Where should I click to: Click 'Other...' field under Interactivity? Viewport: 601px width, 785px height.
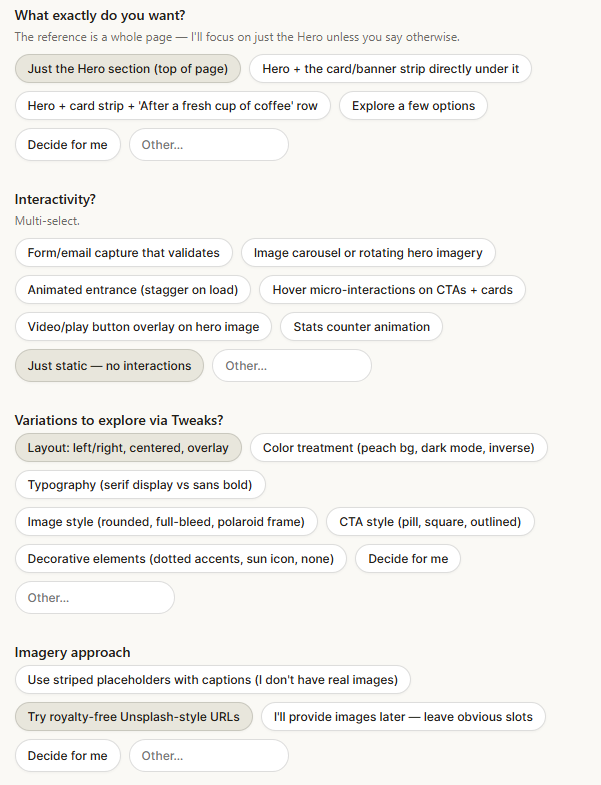291,366
